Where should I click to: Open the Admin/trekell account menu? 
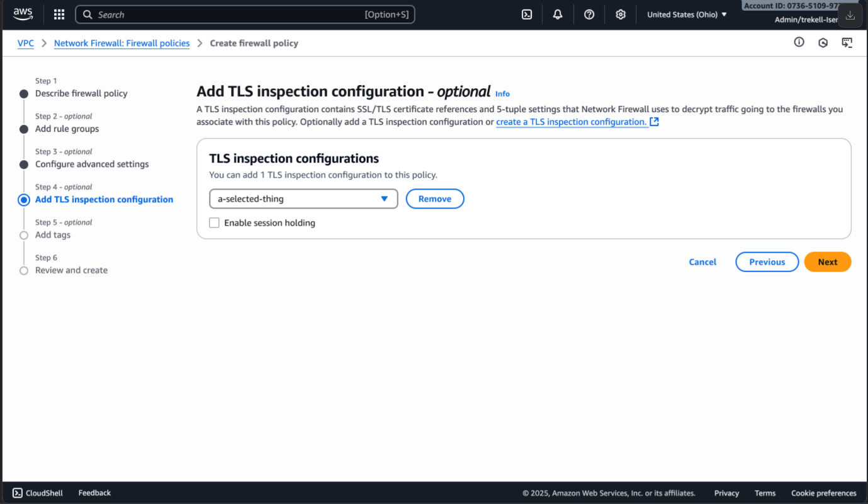point(806,20)
